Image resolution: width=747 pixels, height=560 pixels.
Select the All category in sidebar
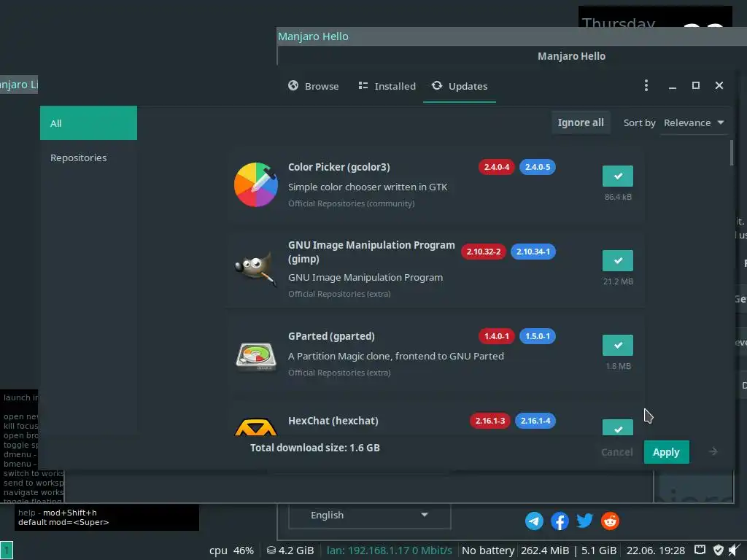tap(88, 123)
